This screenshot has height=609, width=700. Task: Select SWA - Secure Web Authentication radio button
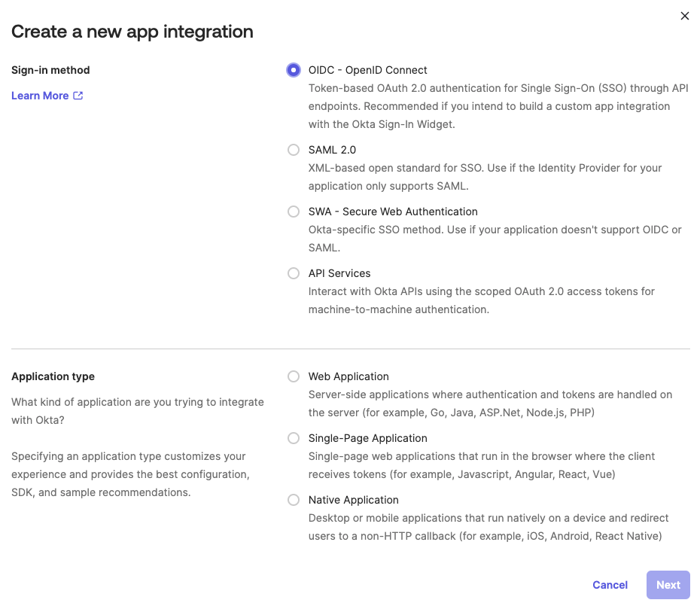[294, 212]
